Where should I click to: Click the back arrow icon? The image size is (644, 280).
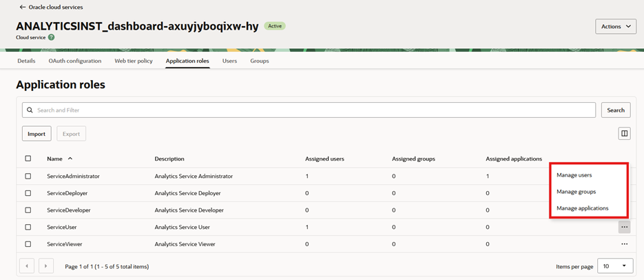coord(23,7)
